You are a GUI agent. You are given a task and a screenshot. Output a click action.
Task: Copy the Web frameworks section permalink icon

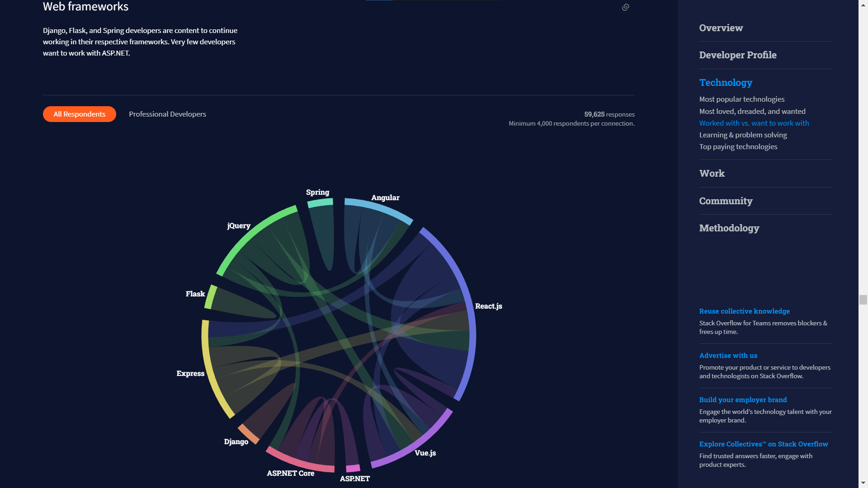pos(625,7)
